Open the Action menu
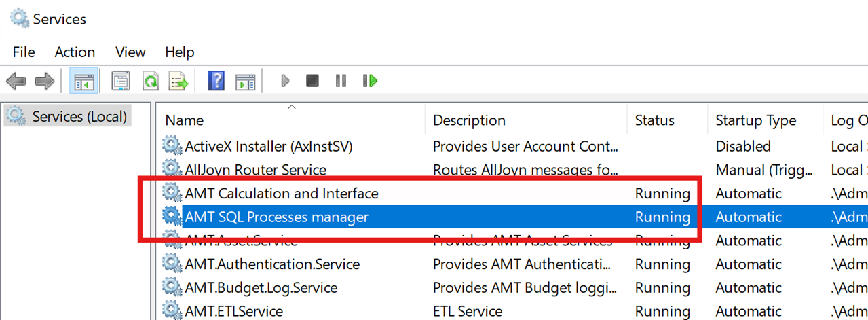This screenshot has width=868, height=320. (x=75, y=52)
